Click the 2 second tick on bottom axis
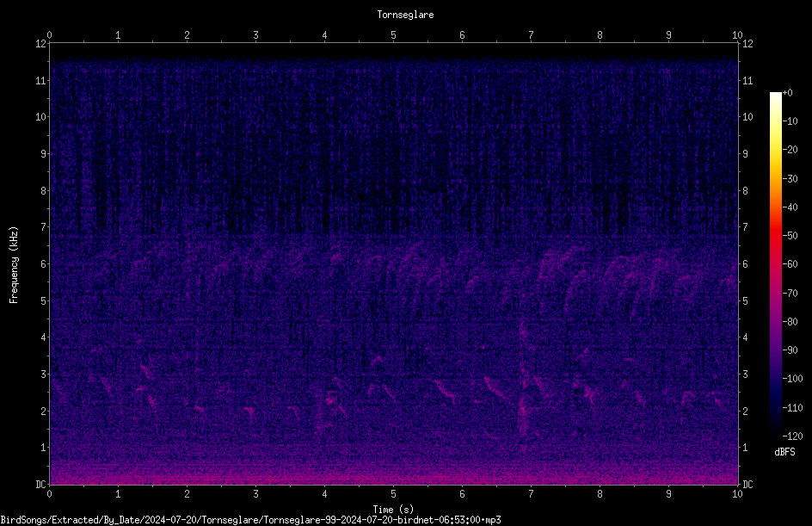 (187, 494)
